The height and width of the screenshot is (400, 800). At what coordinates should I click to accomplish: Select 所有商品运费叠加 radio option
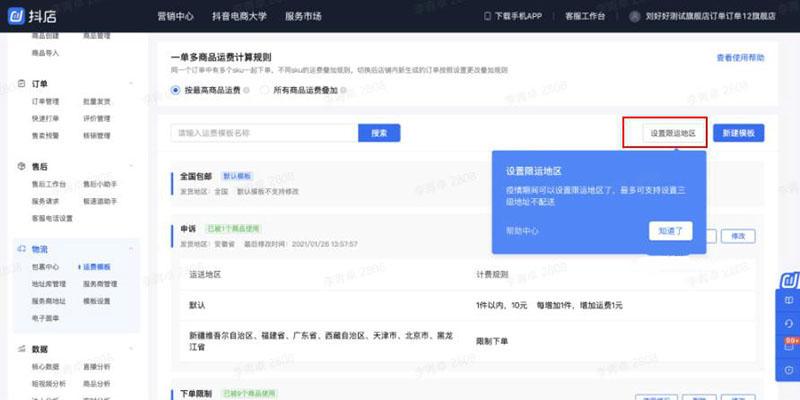click(265, 90)
